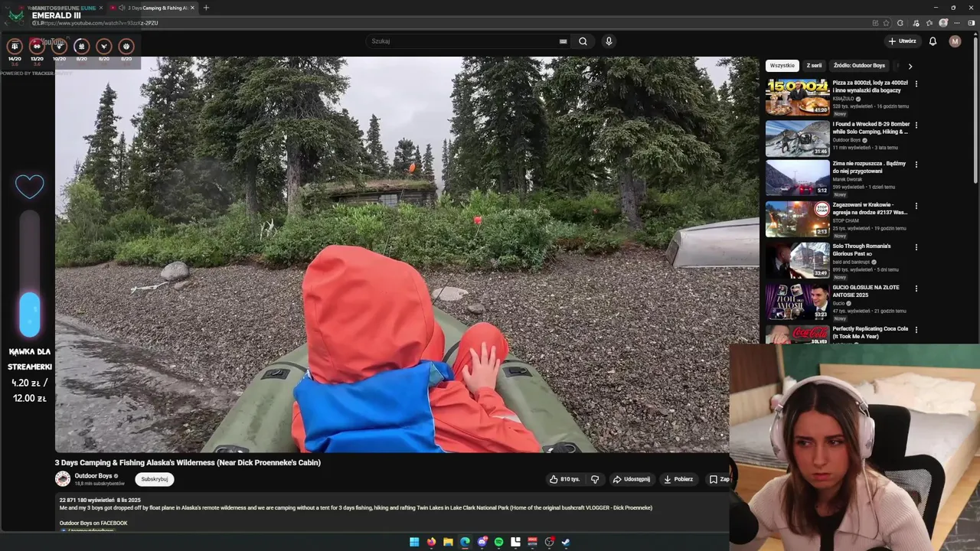
Task: Open options menu for 'Solo Through Romania's' video
Action: point(916,247)
